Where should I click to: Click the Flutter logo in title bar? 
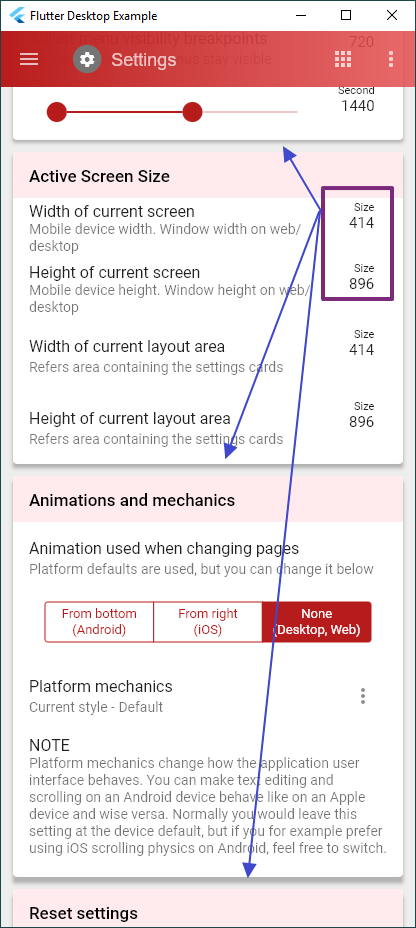[17, 16]
